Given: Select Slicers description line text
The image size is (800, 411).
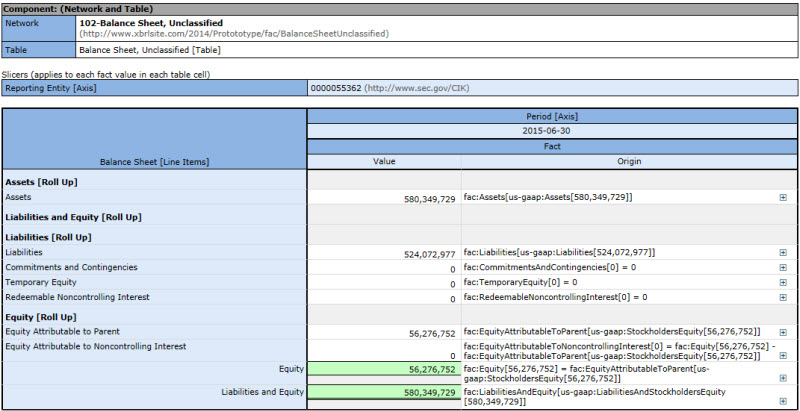Looking at the screenshot, I should [106, 74].
